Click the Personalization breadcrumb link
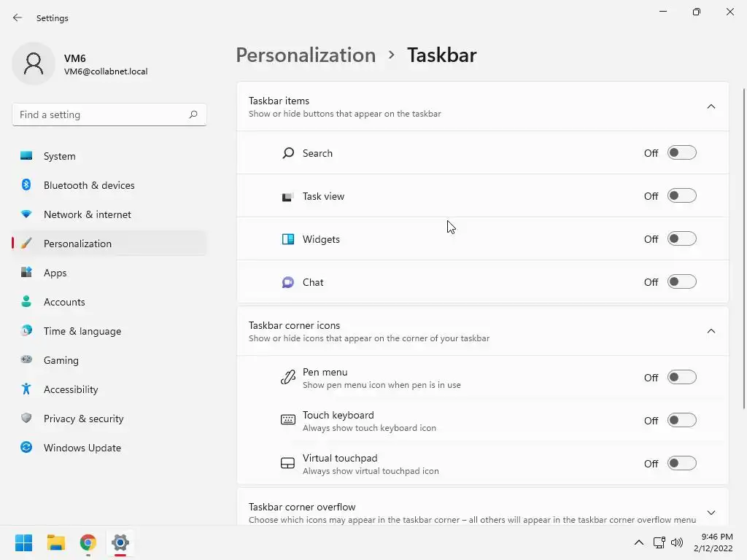This screenshot has width=747, height=560. [x=306, y=55]
